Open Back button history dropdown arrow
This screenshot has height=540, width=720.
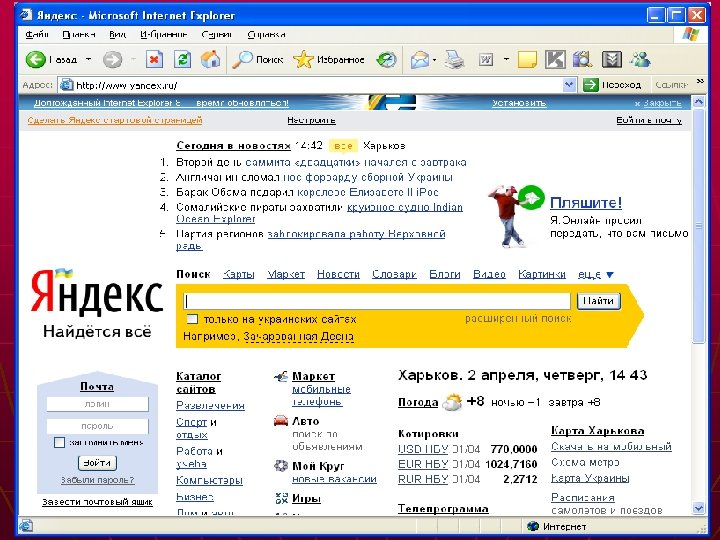click(x=88, y=60)
